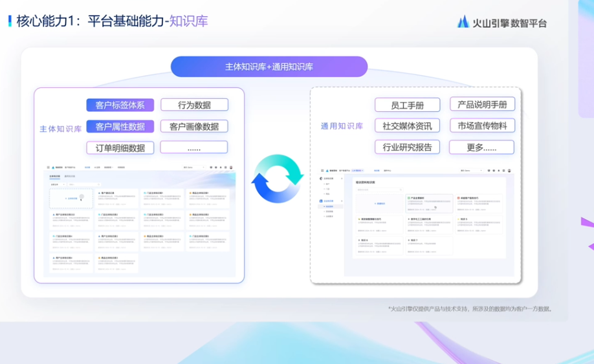Click the user avatar in left embedded app

pos(231,167)
